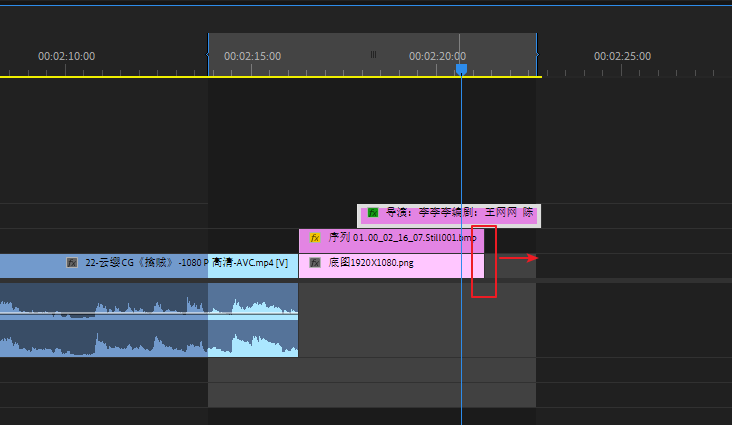
Task: Click the yellow fx badge on the Still001.bmp clip
Action: [314, 239]
